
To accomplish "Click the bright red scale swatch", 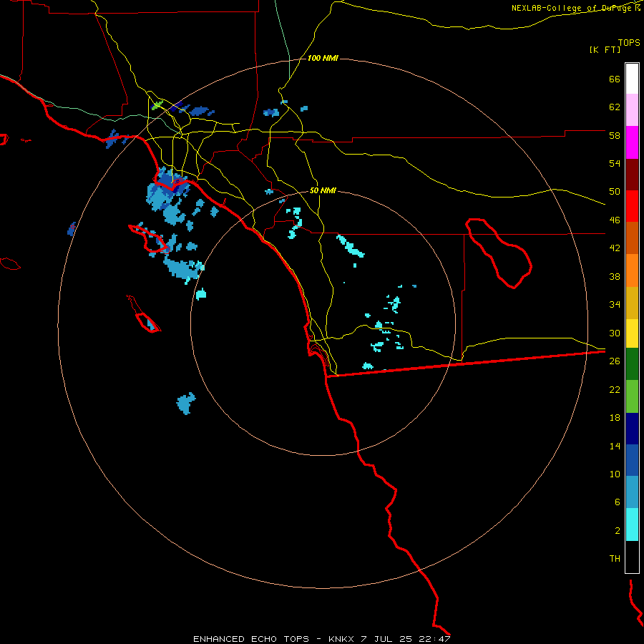I will (632, 206).
